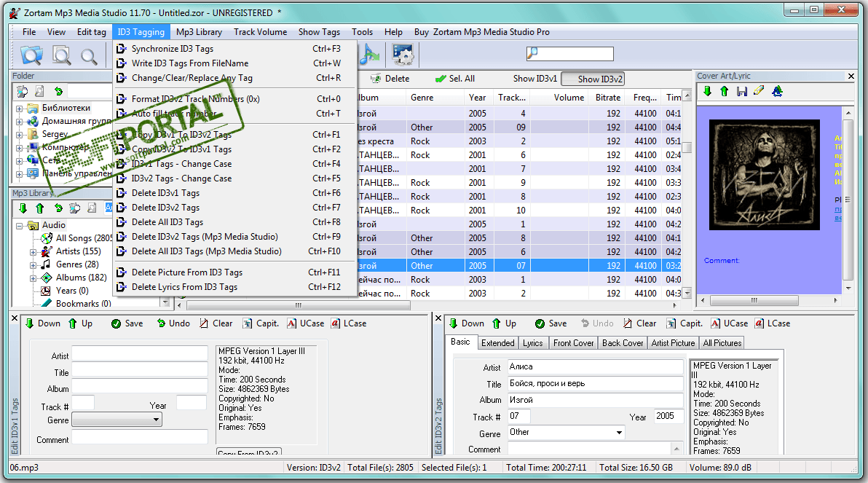868x483 pixels.
Task: Click the eraser icon in Cover Art panel
Action: tap(759, 91)
